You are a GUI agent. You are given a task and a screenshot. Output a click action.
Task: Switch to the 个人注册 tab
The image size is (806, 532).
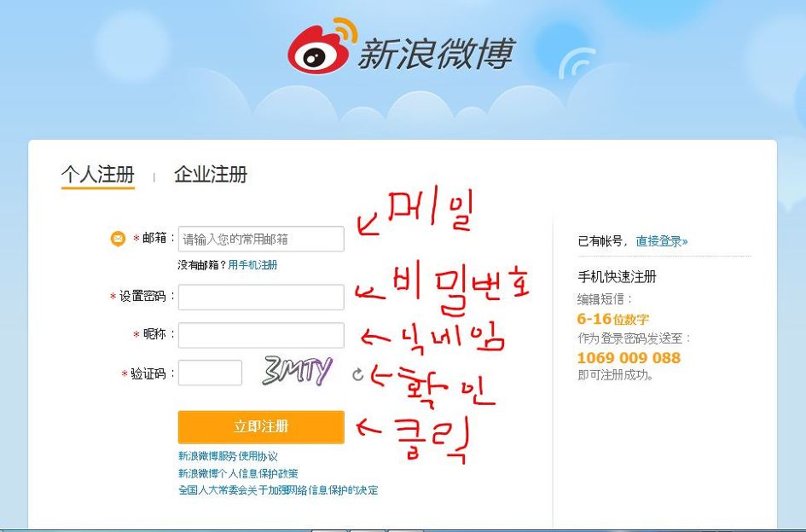[98, 175]
